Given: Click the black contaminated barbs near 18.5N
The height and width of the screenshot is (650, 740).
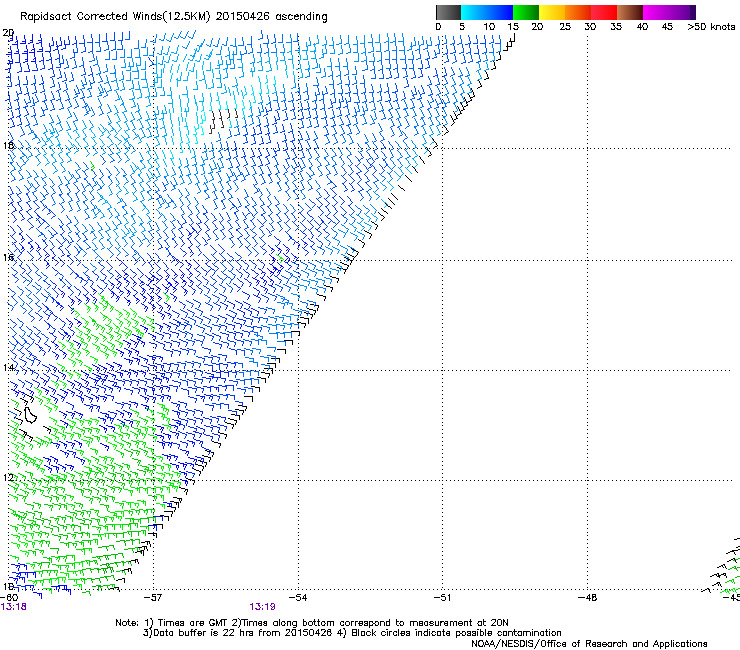Looking at the screenshot, I should pyautogui.click(x=224, y=119).
